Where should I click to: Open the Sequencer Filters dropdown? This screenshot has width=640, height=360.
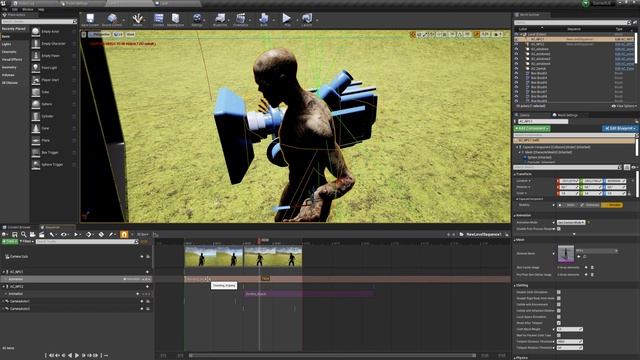click(27, 242)
